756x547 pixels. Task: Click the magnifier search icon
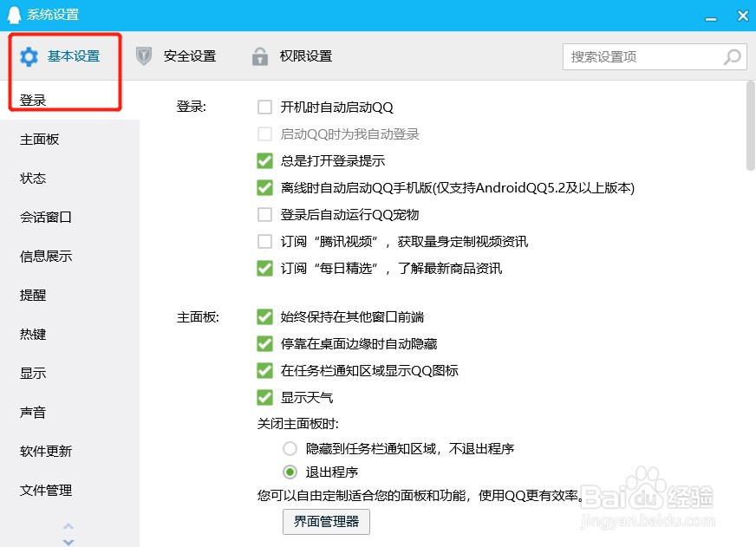pos(732,57)
